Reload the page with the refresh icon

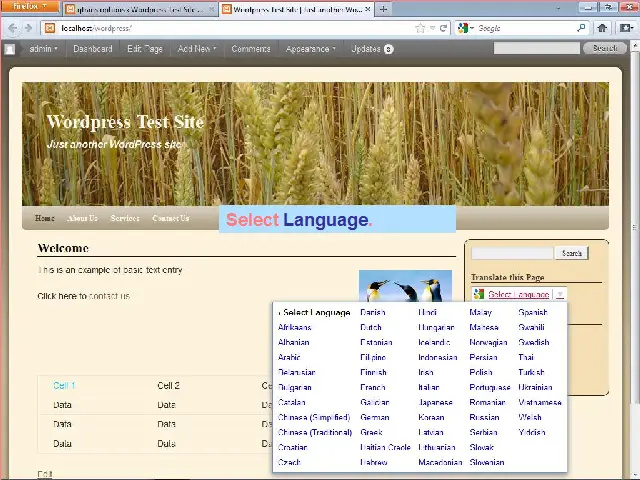(443, 28)
